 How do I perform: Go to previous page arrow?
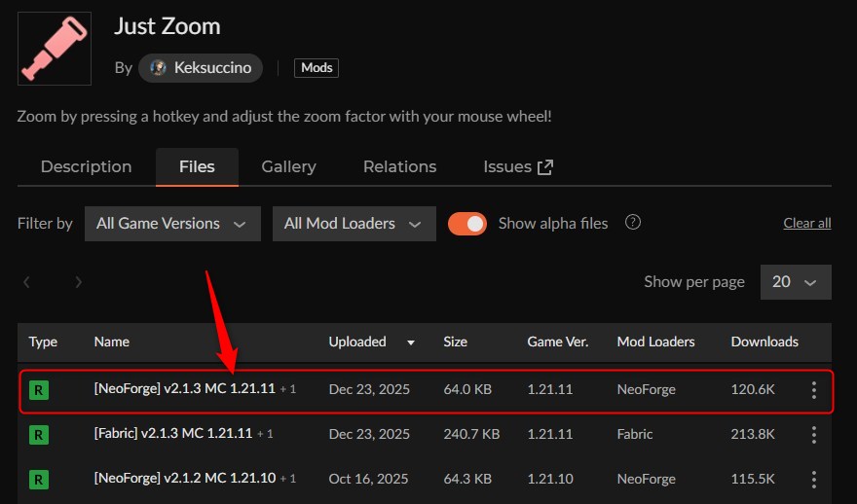pyautogui.click(x=26, y=282)
